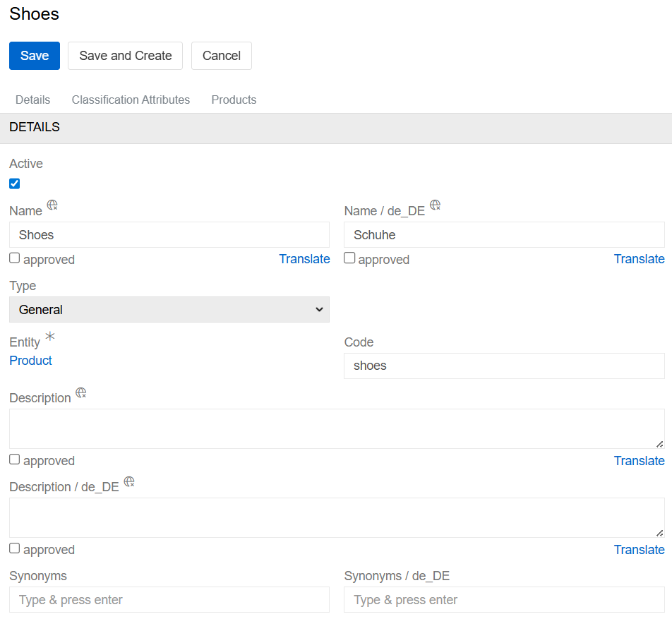
Task: Click the globe icon beside Name / de_DE
Action: [x=436, y=205]
